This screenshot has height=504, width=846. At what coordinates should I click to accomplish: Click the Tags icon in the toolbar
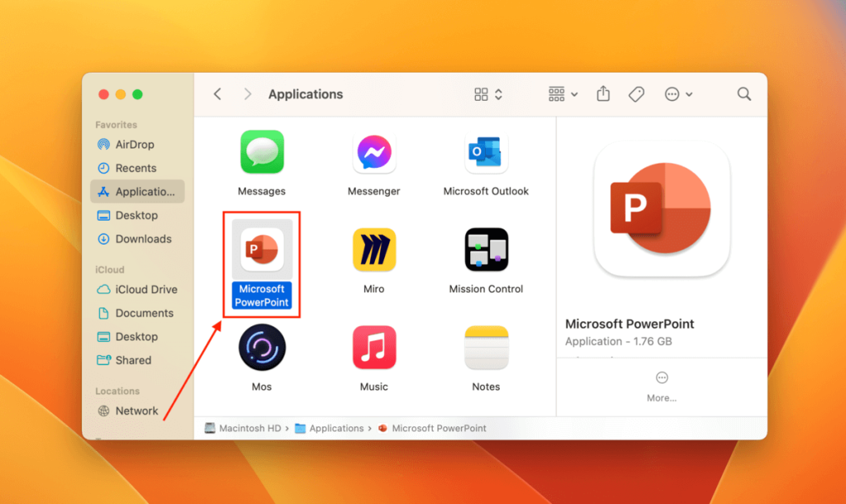636,94
